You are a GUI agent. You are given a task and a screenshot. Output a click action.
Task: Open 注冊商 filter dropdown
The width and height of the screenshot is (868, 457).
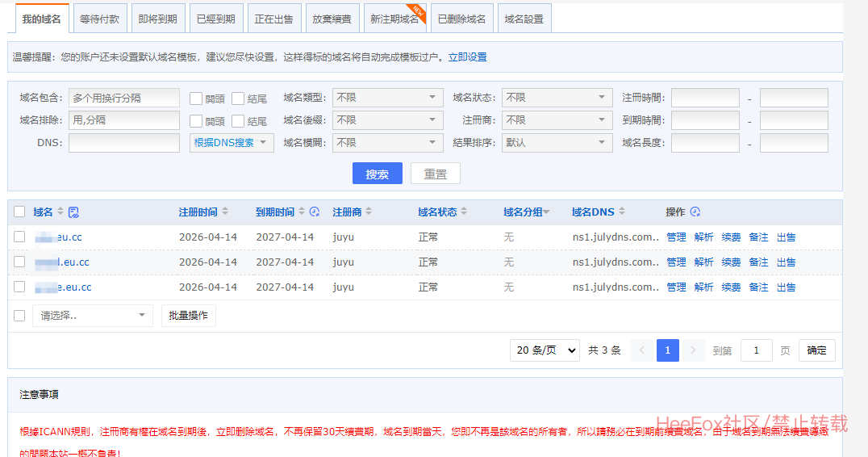557,120
